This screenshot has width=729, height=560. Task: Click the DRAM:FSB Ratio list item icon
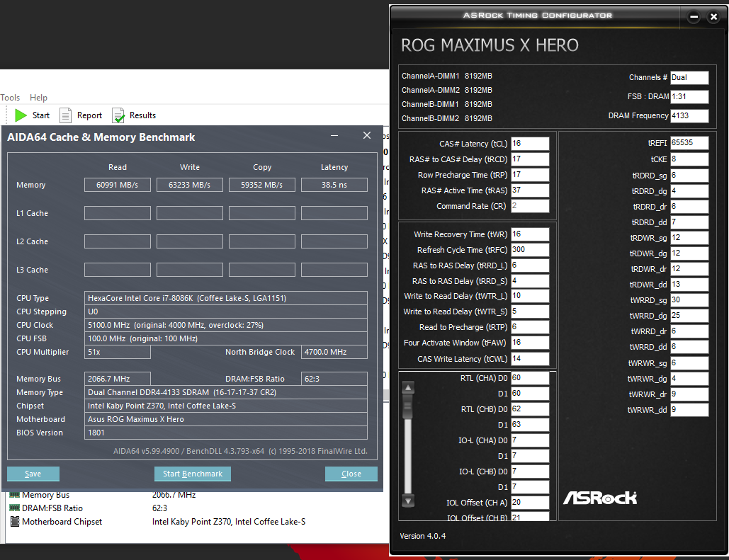pos(16,508)
